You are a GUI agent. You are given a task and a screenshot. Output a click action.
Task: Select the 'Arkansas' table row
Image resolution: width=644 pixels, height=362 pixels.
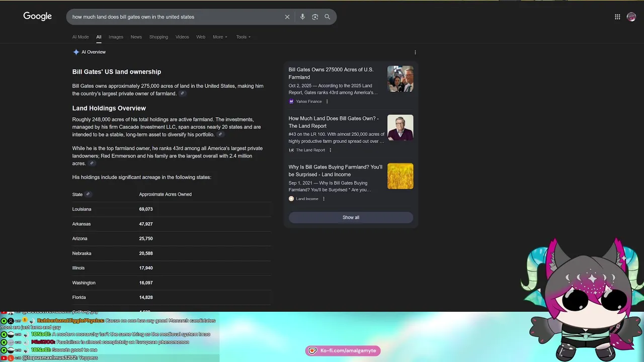[172, 224]
